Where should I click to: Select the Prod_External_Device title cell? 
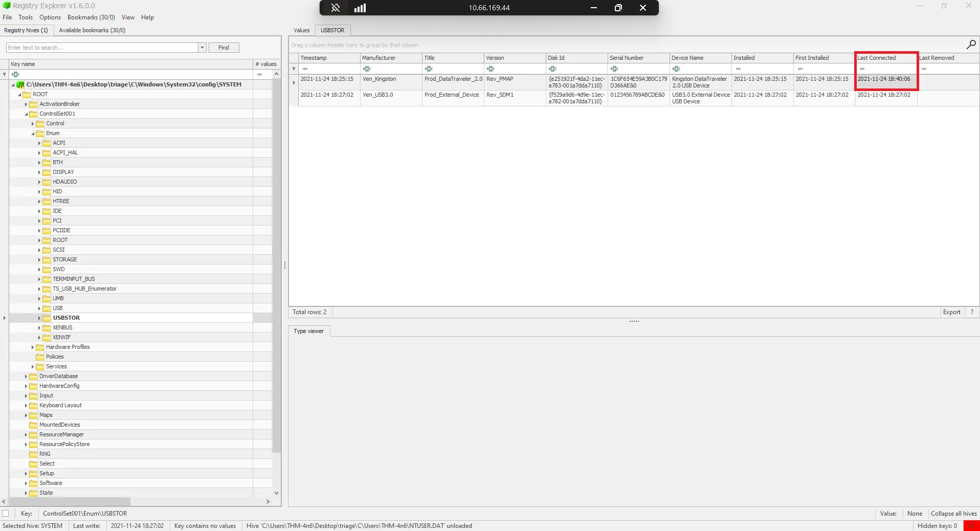tap(453, 98)
